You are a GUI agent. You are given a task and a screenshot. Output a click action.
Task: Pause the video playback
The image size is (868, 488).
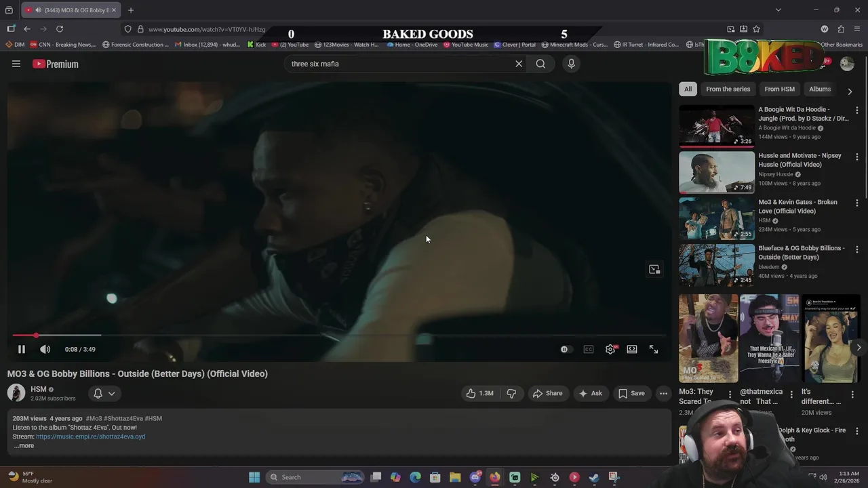(21, 349)
